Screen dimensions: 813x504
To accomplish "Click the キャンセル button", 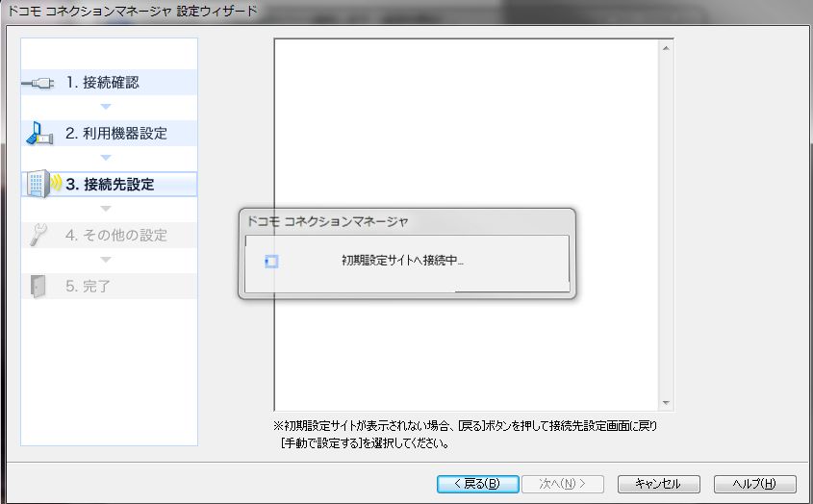I will pyautogui.click(x=658, y=484).
